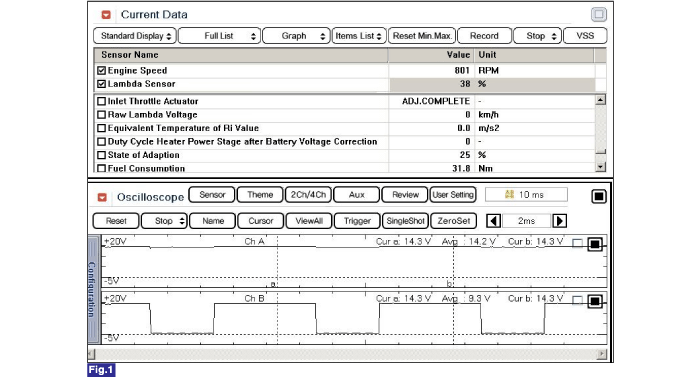The width and height of the screenshot is (700, 377).
Task: Click cursor marker a on Ch A
Action: [x=273, y=284]
